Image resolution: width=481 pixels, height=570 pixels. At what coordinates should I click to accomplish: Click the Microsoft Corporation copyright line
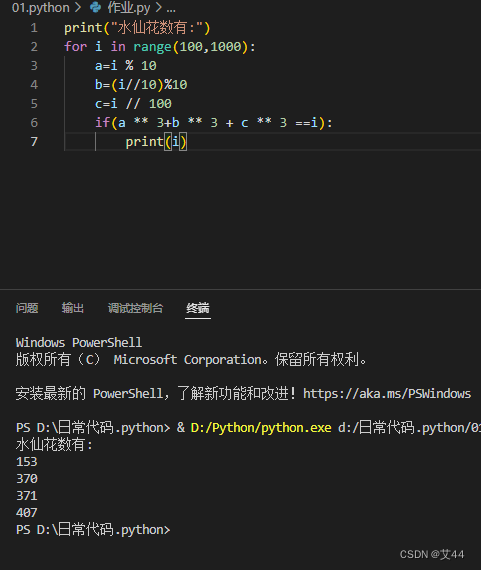pos(191,360)
